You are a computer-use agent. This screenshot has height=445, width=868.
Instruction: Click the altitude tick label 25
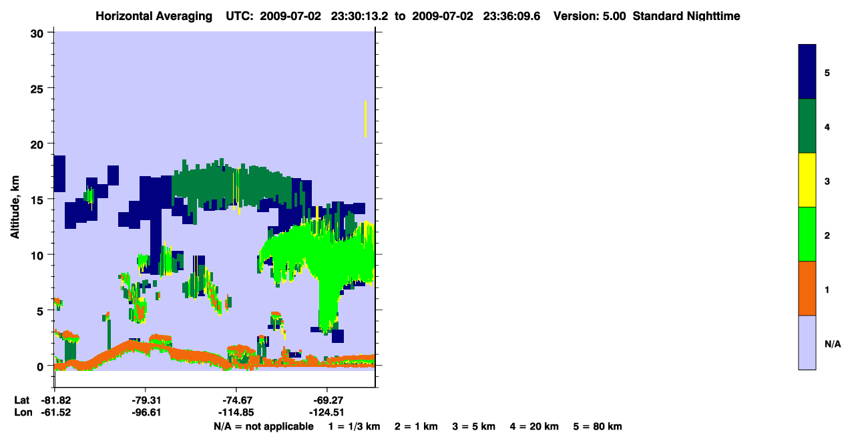pyautogui.click(x=37, y=88)
